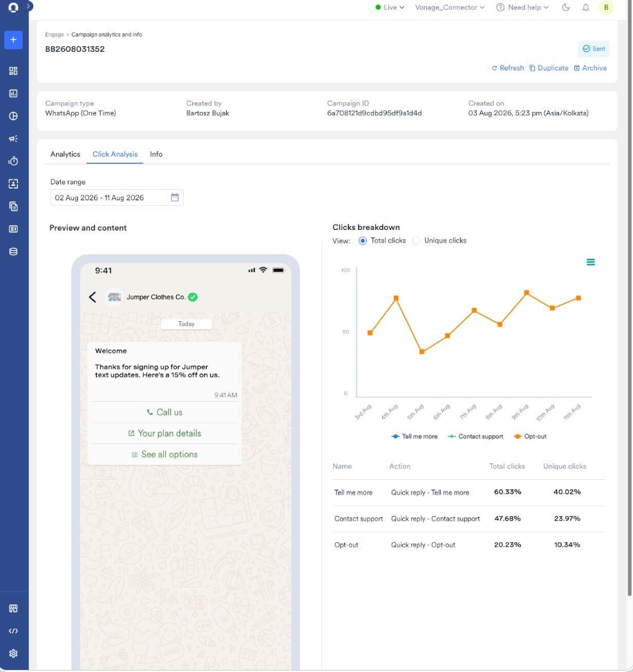Click the phone back arrow in preview
This screenshot has width=633, height=672.
point(92,297)
